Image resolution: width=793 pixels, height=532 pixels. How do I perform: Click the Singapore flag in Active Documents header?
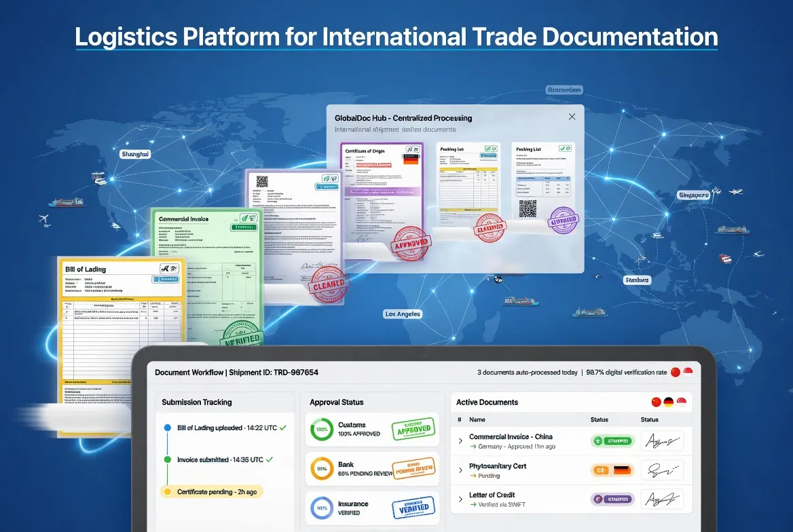682,402
